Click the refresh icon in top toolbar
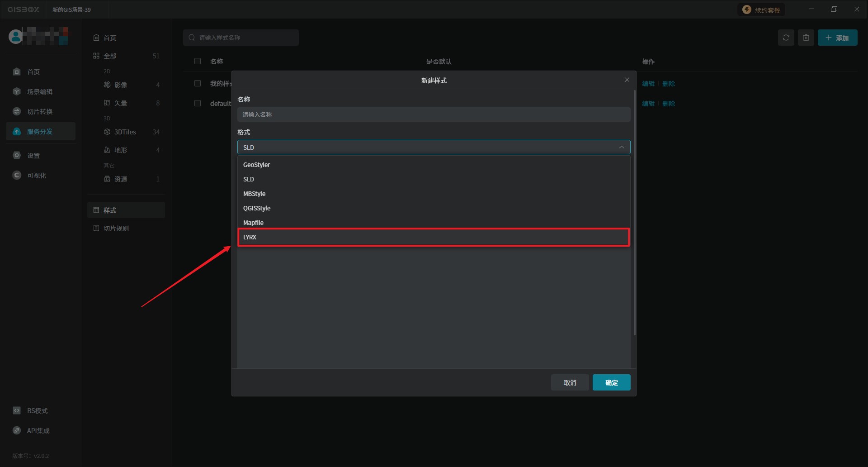This screenshot has width=868, height=467. [x=786, y=38]
